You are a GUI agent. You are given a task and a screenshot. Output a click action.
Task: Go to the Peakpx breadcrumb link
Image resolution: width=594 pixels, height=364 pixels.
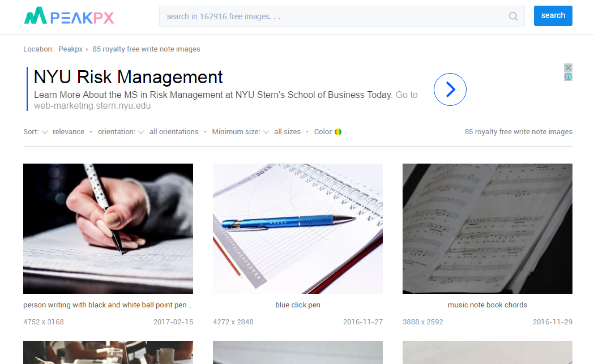point(70,49)
